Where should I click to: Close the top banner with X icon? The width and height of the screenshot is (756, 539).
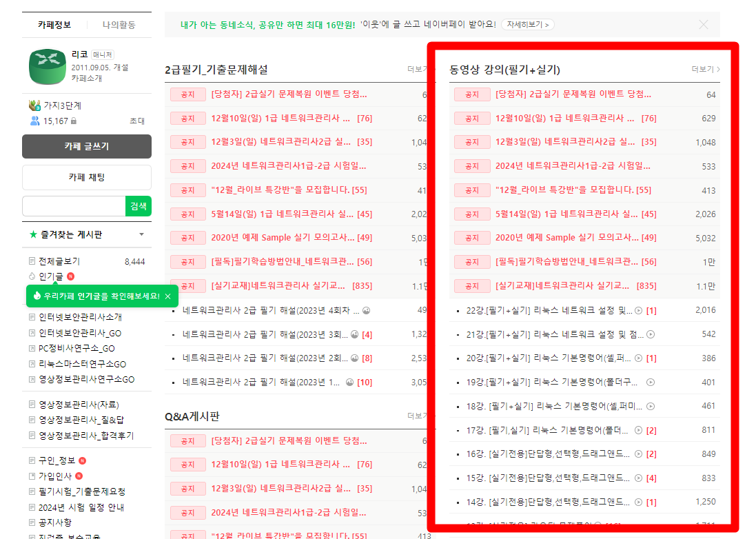coord(704,25)
